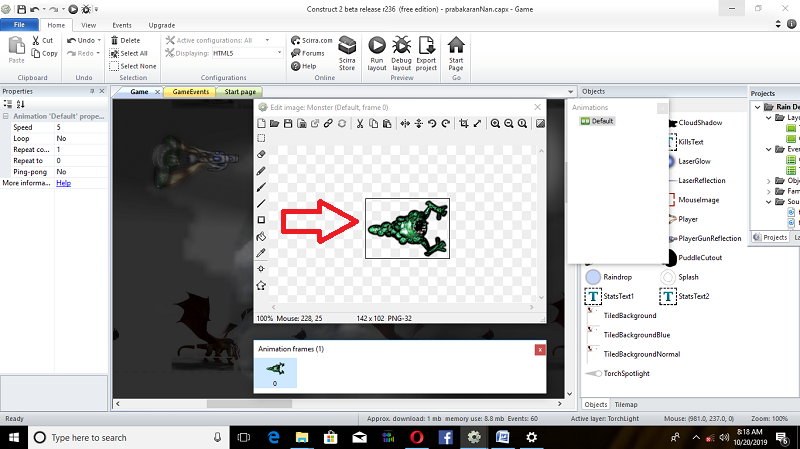Open the File menu tab
This screenshot has width=800, height=449.
coord(19,24)
